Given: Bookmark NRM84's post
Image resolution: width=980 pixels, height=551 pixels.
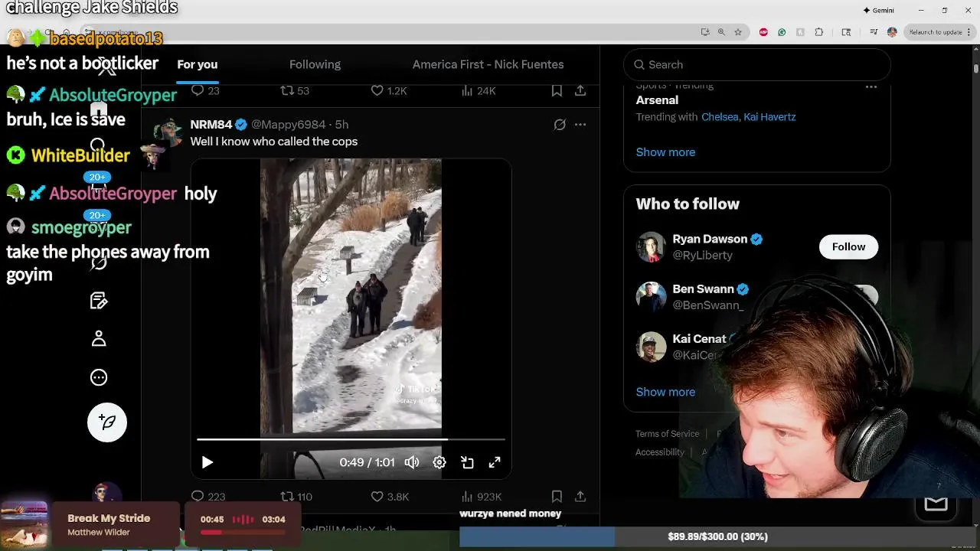Looking at the screenshot, I should click(x=557, y=497).
